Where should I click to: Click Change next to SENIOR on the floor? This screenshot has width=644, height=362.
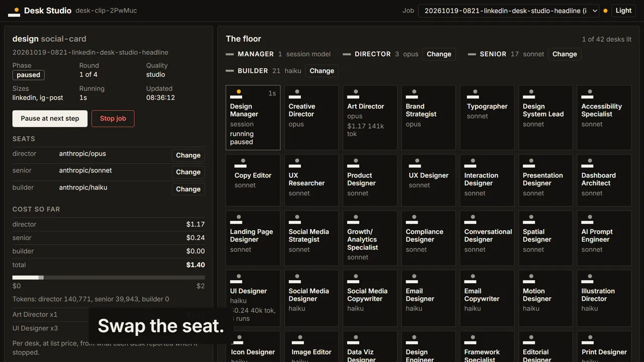565,54
